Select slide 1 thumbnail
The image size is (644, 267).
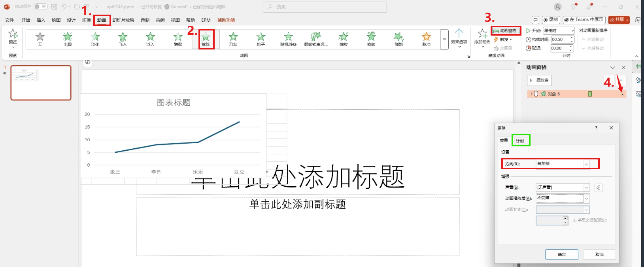pyautogui.click(x=41, y=83)
